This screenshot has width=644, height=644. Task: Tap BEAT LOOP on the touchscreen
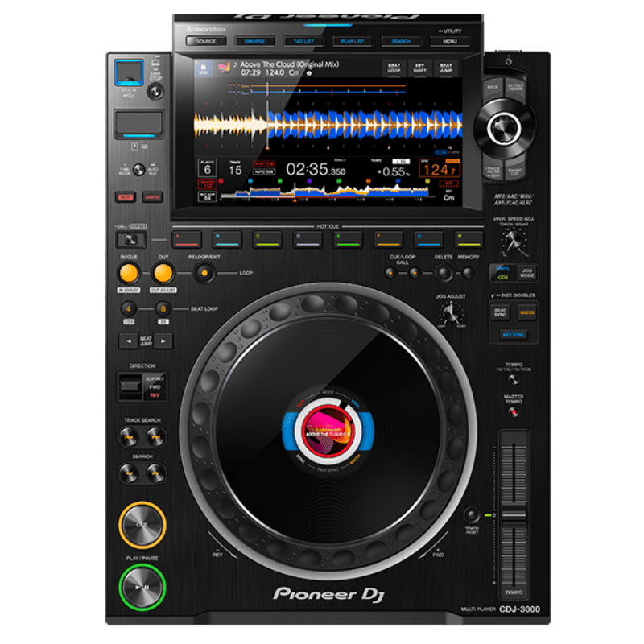pyautogui.click(x=394, y=67)
